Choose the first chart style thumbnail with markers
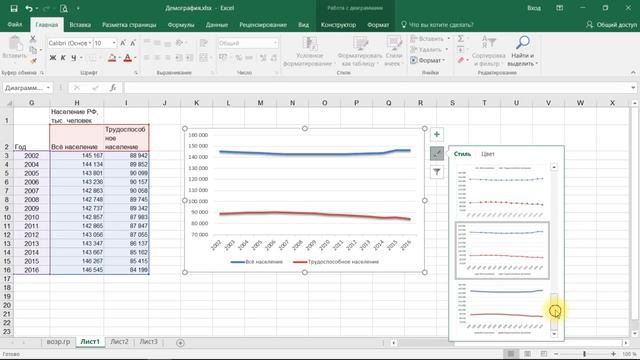Screen dimensions: 640x360 click(502, 191)
